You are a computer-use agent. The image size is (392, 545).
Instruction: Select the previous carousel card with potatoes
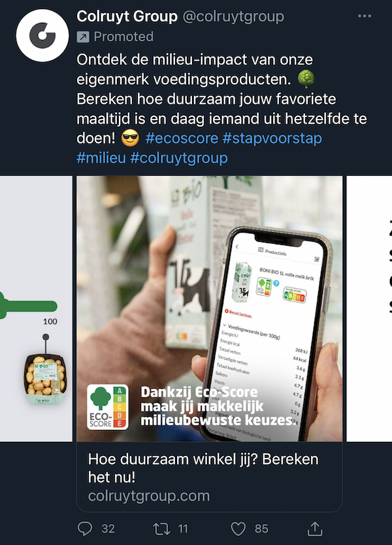point(36,308)
